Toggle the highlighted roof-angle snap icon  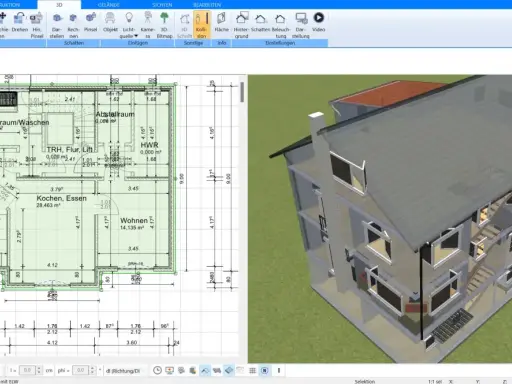(205, 370)
